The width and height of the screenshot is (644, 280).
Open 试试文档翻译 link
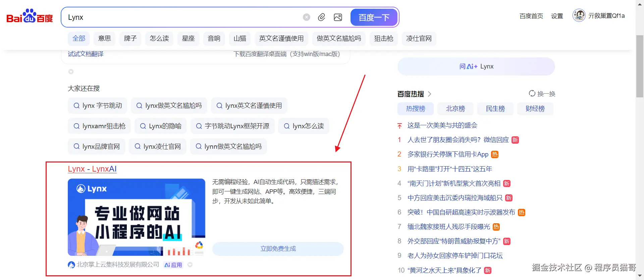(86, 54)
